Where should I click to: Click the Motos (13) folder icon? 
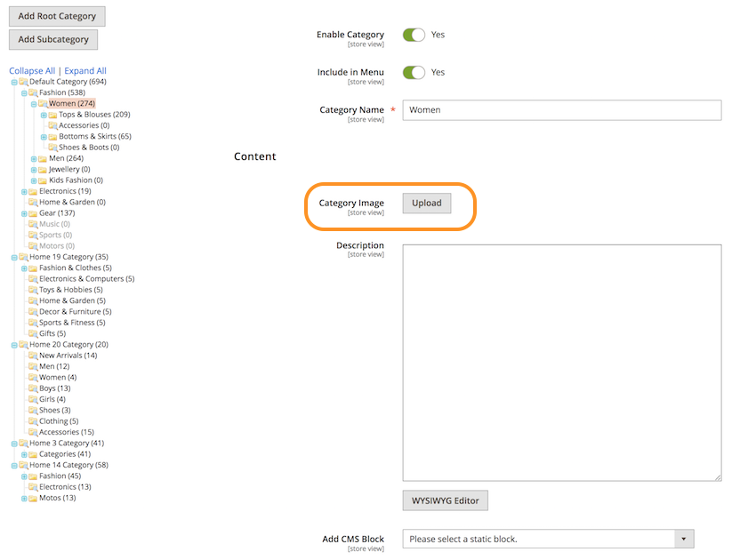(33, 499)
